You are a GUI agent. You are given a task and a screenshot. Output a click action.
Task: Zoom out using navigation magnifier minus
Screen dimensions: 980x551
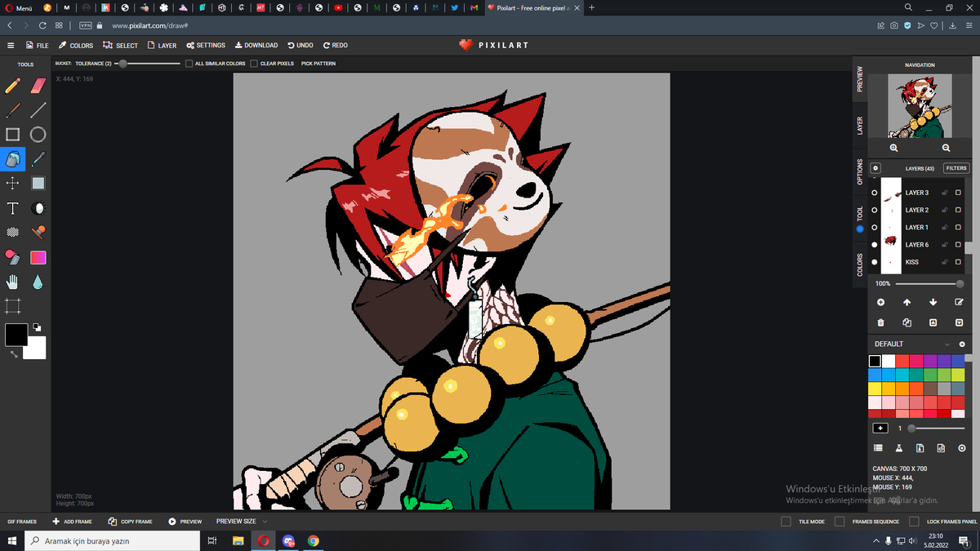[946, 148]
